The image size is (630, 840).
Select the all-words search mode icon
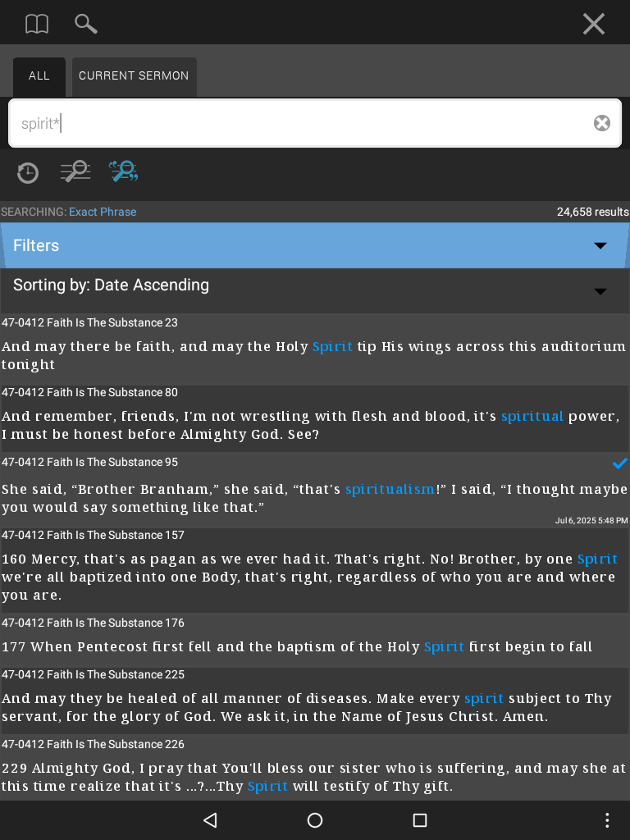(75, 171)
